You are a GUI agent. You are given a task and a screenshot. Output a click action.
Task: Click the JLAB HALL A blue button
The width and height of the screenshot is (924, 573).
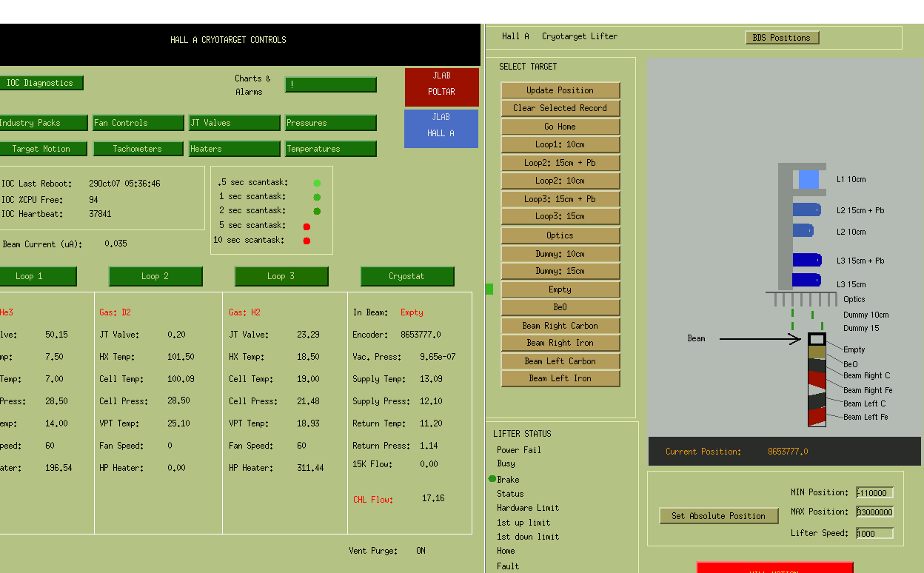point(441,129)
